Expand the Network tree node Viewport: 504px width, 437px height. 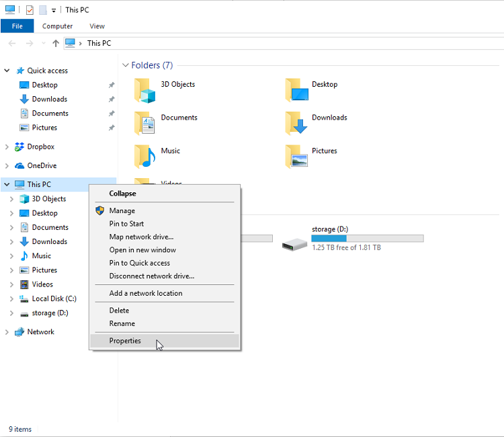[x=7, y=332]
